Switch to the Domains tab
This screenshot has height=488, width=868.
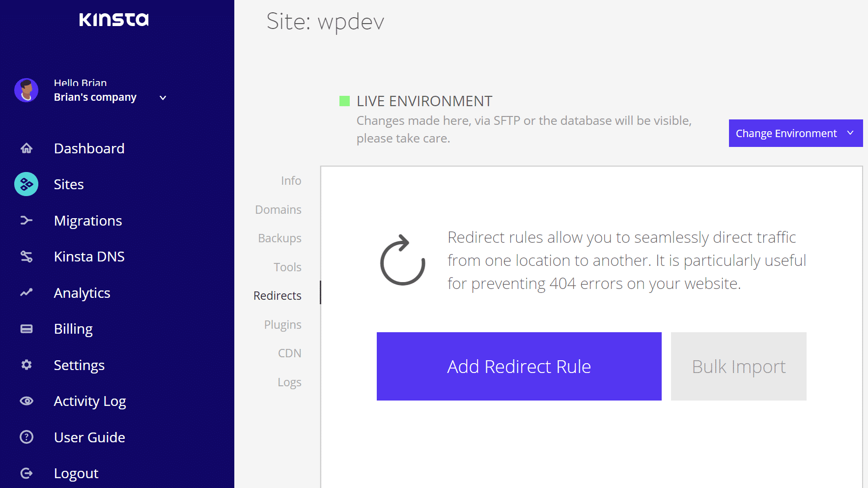(x=279, y=210)
